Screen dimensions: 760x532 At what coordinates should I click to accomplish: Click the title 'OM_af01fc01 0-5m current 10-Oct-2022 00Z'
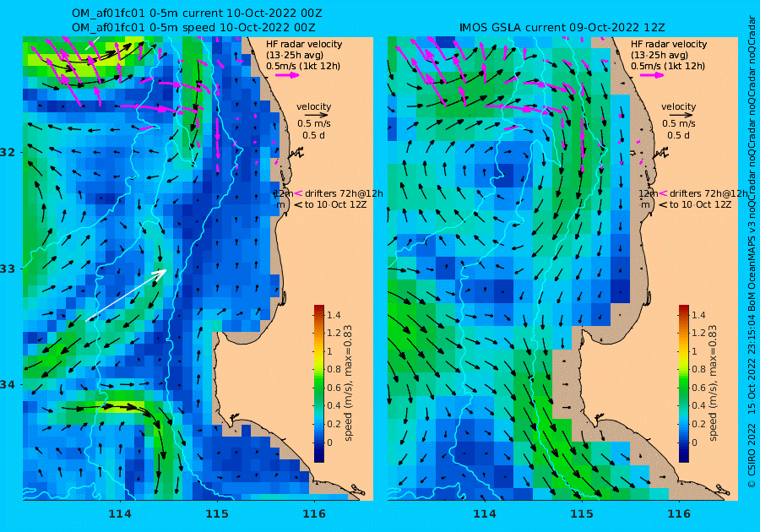196,14
